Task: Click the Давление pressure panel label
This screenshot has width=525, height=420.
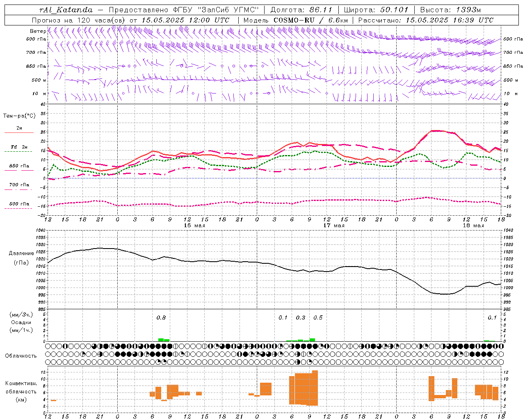Action: (21, 253)
